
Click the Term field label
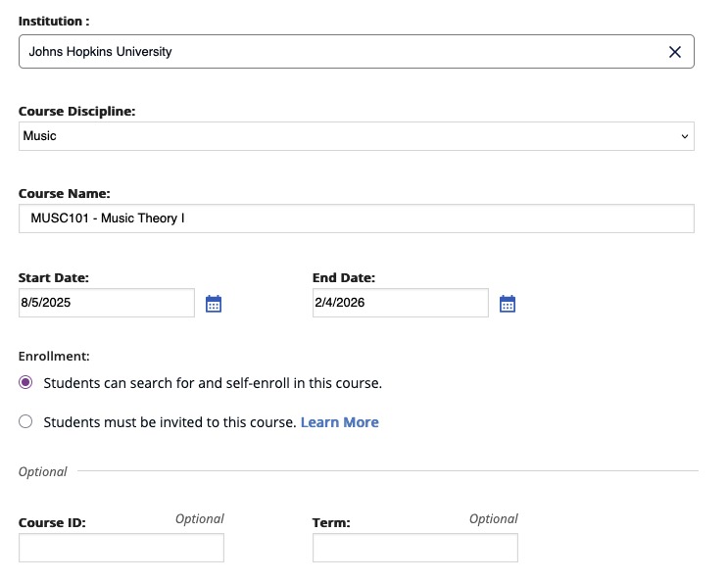point(331,522)
